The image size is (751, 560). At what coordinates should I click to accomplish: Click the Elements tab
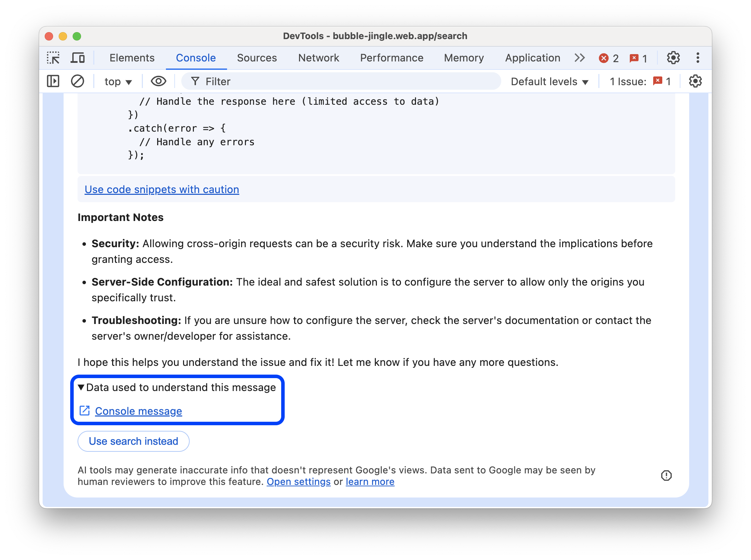tap(131, 58)
